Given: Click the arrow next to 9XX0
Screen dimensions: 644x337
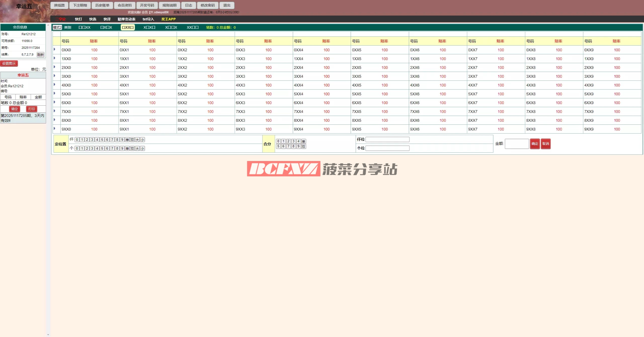Looking at the screenshot, I should tap(54, 129).
